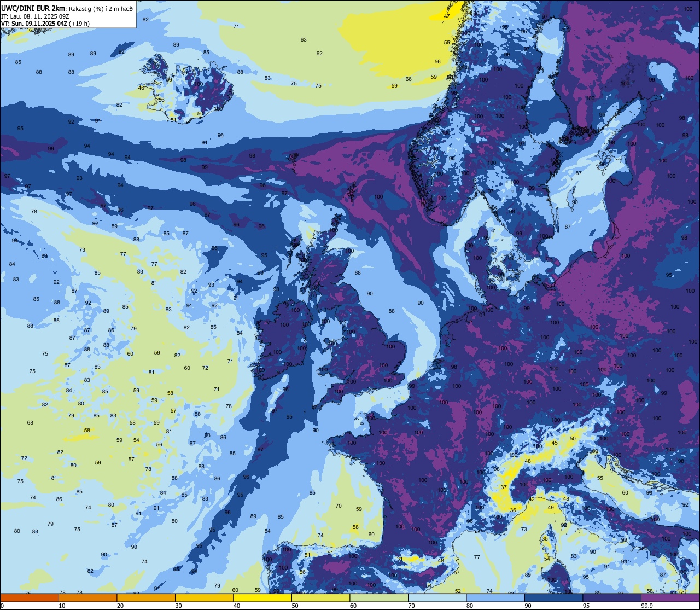This screenshot has height=610, width=700.
Task: Click the map value '62' in the green area
Action: tap(319, 53)
